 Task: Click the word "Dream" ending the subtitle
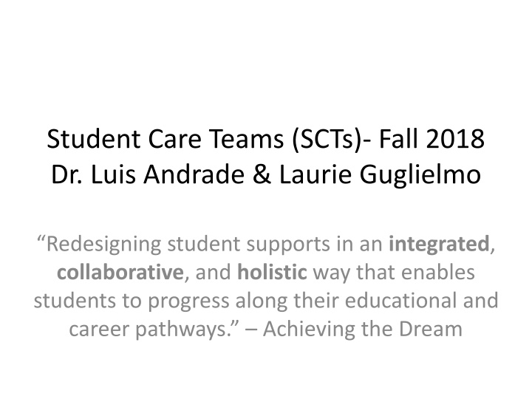pos(434,330)
